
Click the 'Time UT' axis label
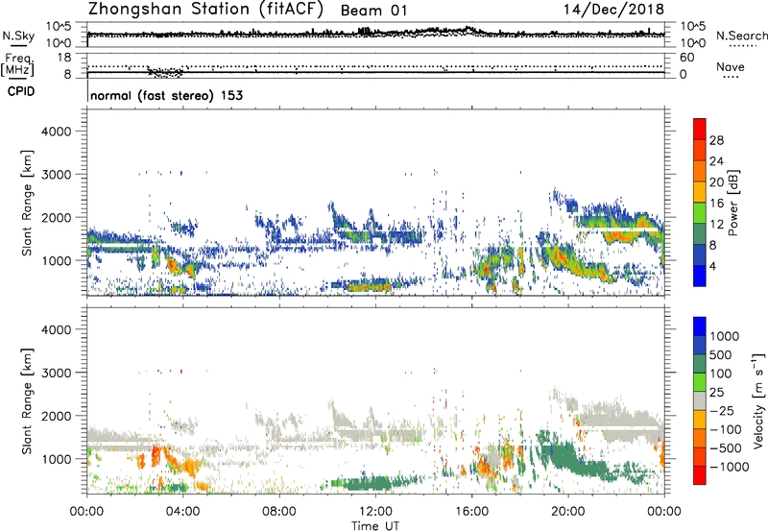click(375, 525)
